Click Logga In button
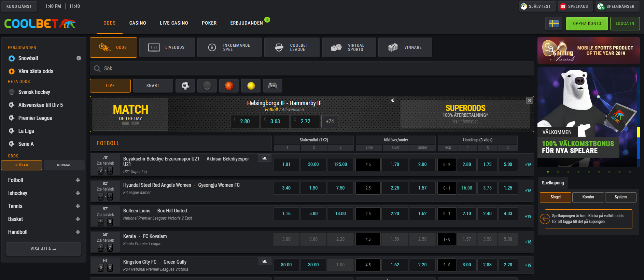The image size is (644, 280). pos(625,24)
